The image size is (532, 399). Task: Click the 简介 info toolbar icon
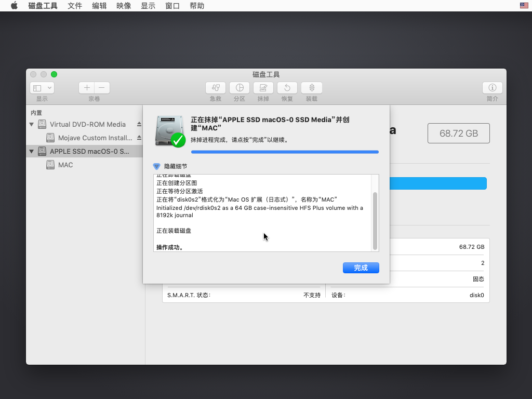(x=493, y=88)
